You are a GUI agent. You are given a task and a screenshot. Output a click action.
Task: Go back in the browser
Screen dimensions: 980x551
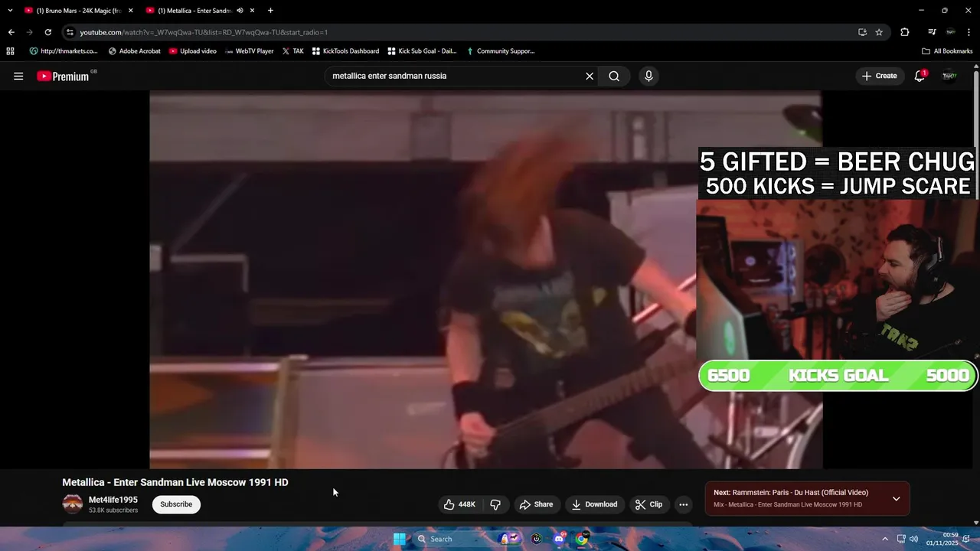click(11, 32)
